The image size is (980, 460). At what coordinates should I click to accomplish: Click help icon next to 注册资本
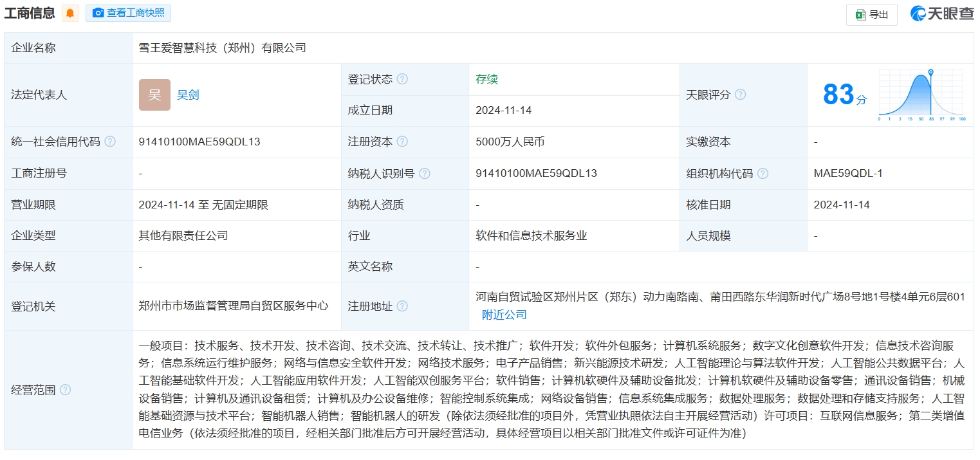coord(402,142)
